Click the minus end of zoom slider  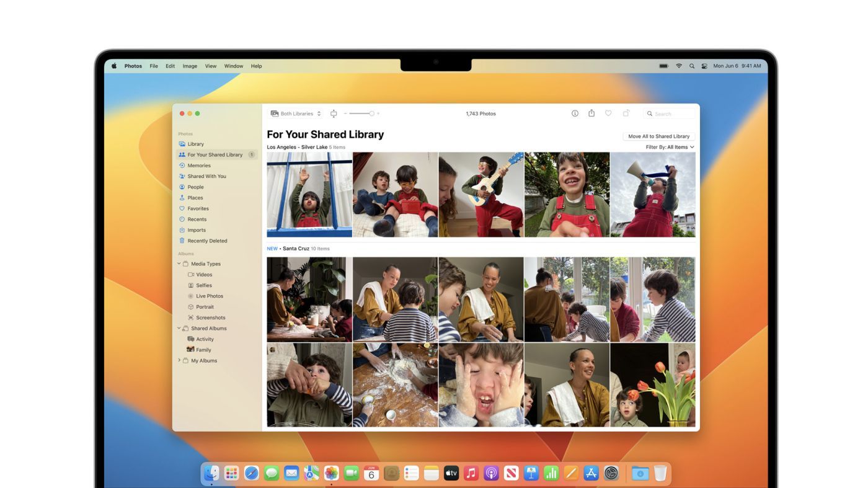(x=345, y=113)
